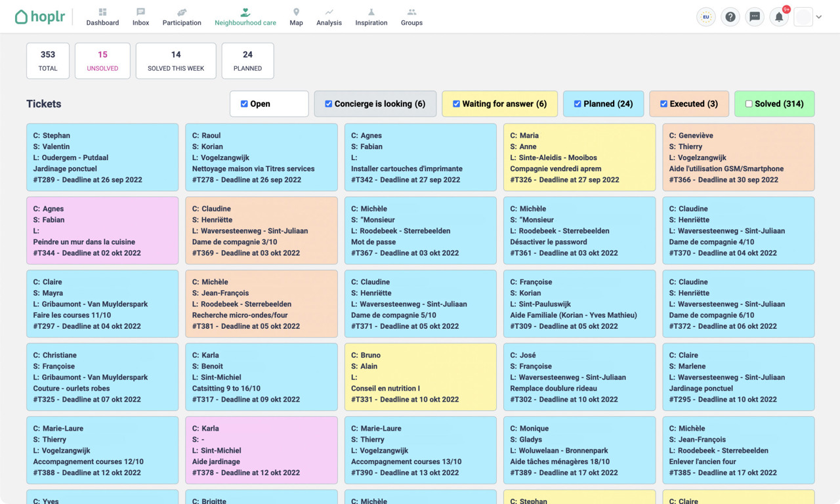
Task: Open the Inbox icon in navigation
Action: pyautogui.click(x=140, y=12)
